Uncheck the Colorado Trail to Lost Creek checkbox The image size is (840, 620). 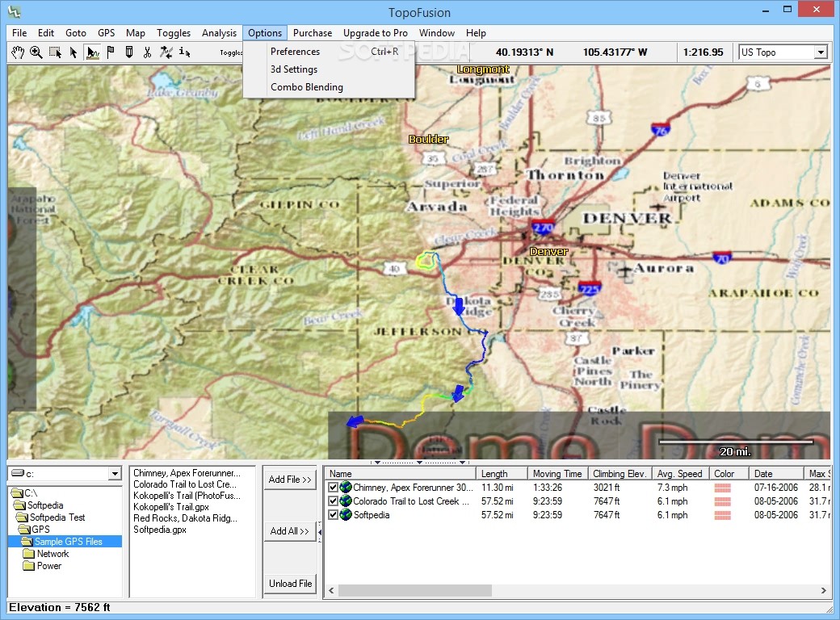click(334, 501)
